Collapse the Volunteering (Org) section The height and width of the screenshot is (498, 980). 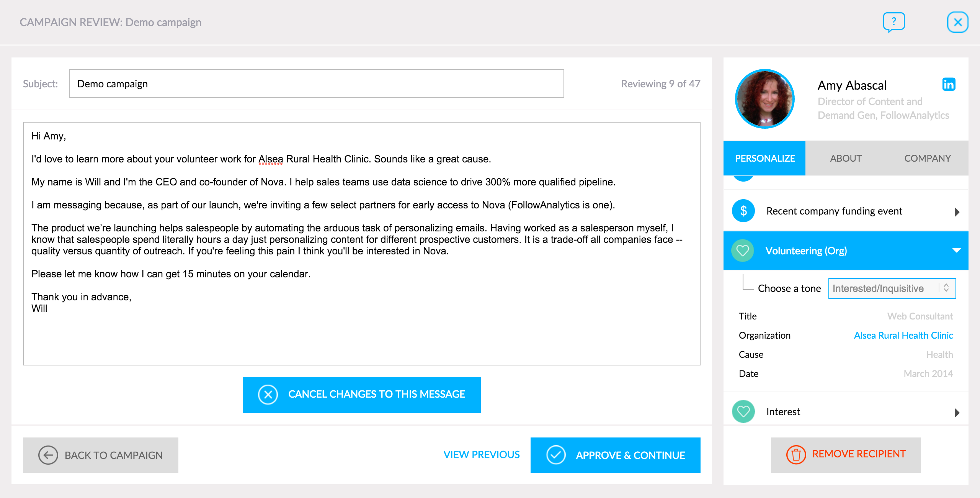coord(956,251)
